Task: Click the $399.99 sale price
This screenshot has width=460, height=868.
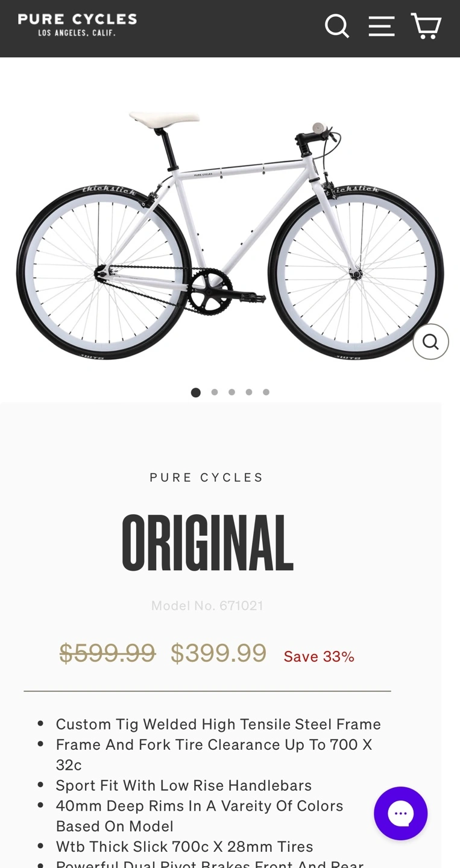Action: 218,653
